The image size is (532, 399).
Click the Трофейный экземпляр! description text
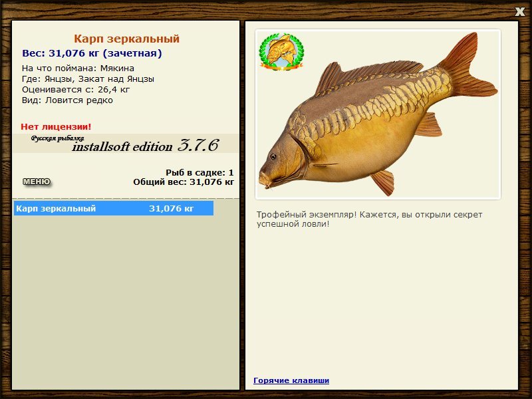369,219
